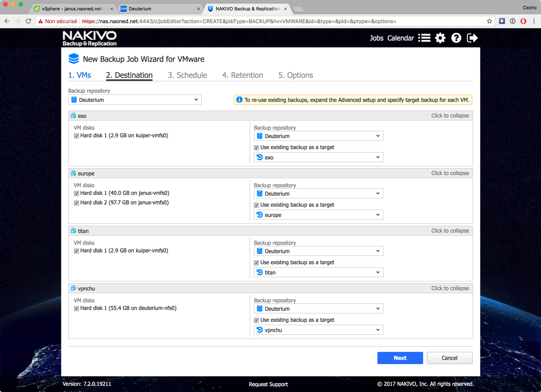The image size is (541, 392).
Task: Open the Calendar view in header
Action: (x=400, y=38)
